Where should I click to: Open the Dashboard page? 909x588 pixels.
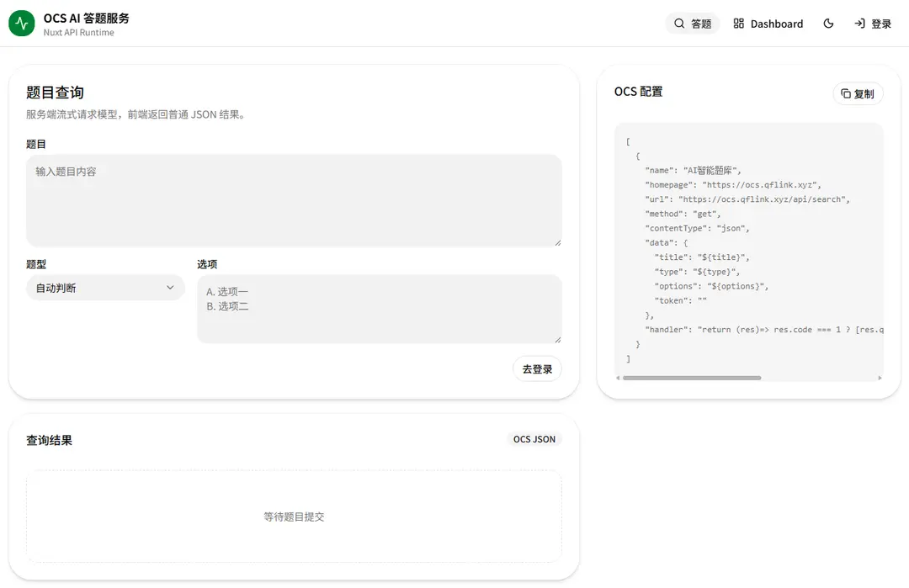[x=768, y=24]
